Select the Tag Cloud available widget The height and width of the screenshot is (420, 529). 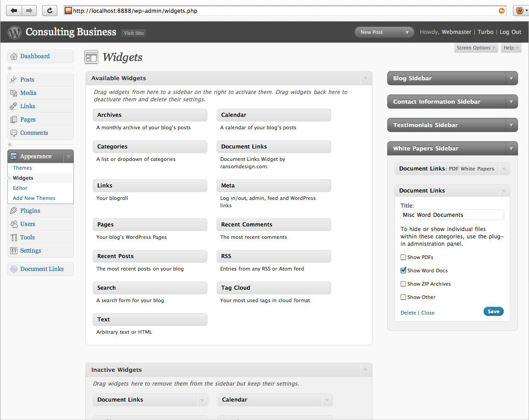pyautogui.click(x=273, y=288)
